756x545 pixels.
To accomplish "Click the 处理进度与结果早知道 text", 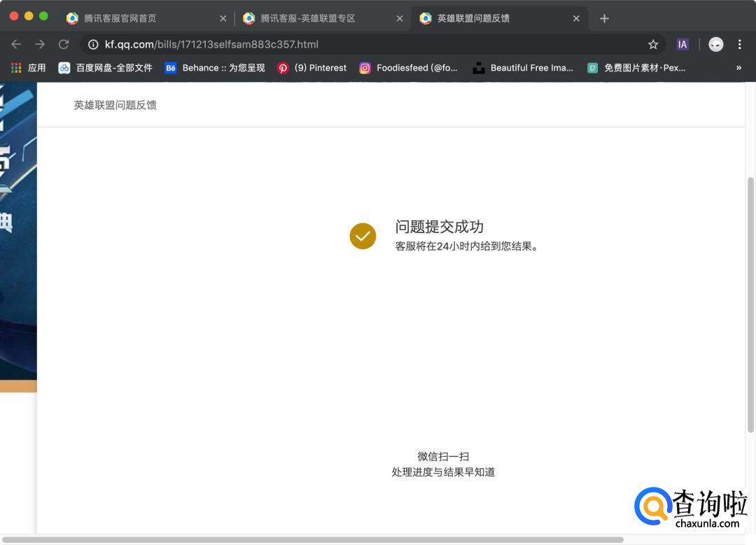I will [443, 472].
